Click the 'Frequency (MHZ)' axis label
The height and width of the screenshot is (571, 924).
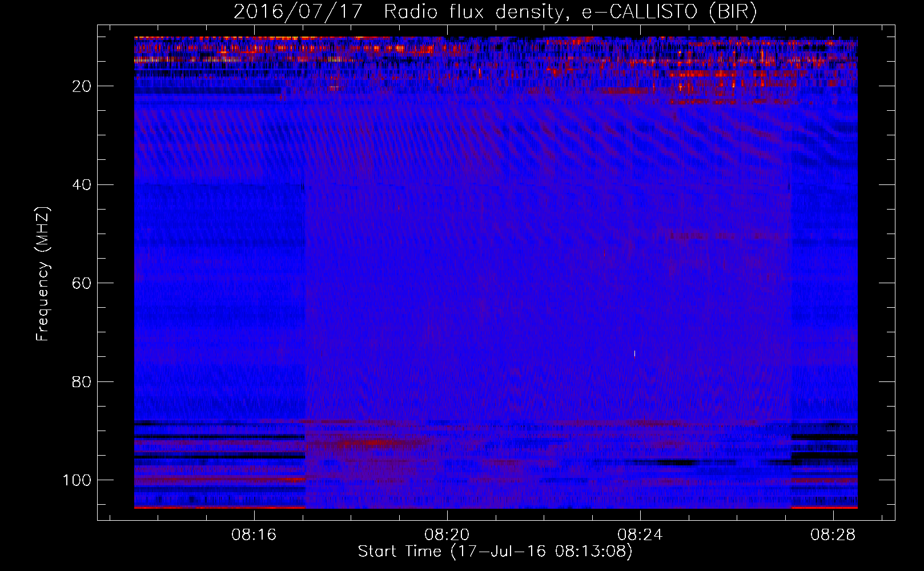point(43,274)
